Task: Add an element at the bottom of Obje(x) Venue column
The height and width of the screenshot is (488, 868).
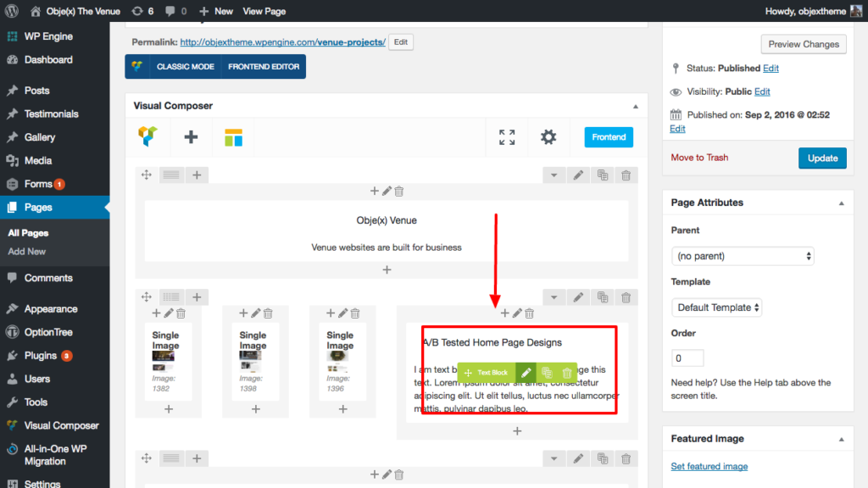Action: point(387,269)
